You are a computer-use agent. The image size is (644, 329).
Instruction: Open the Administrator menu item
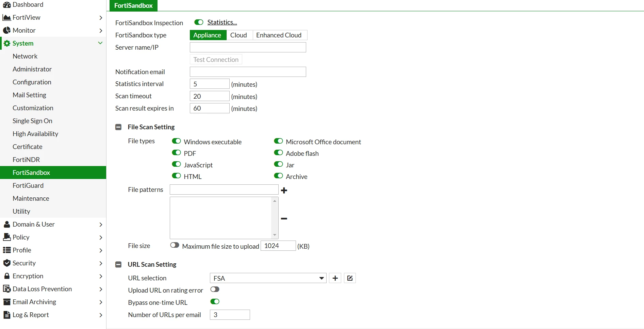click(x=32, y=69)
